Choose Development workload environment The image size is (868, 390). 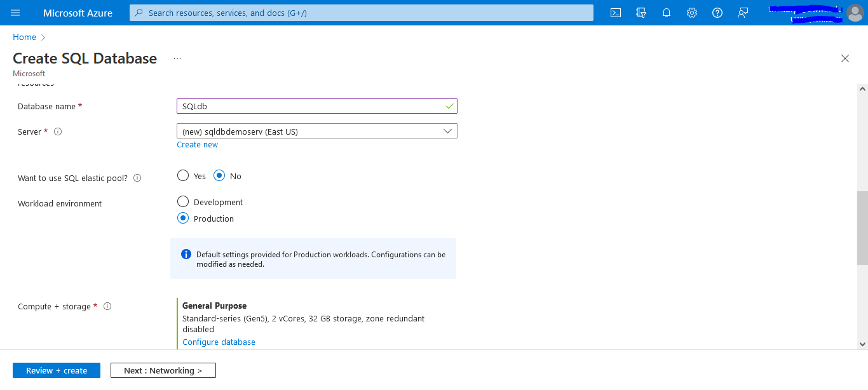182,201
